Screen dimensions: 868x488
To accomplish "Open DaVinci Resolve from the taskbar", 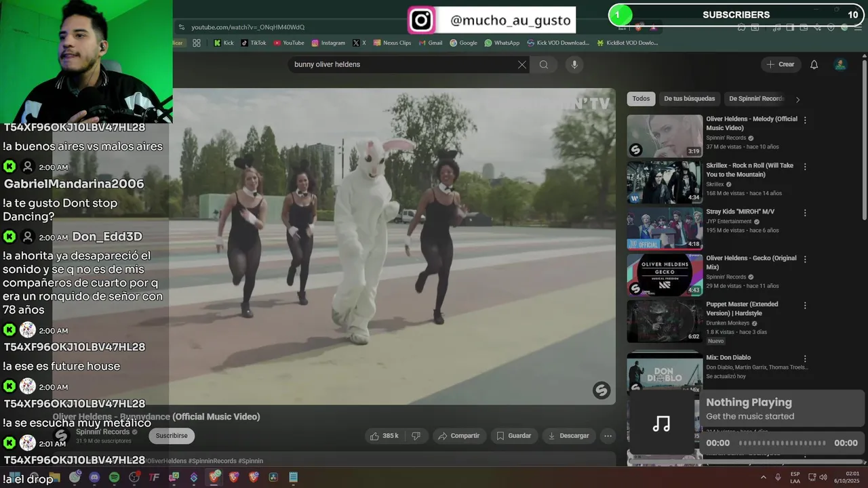I will coord(273,477).
